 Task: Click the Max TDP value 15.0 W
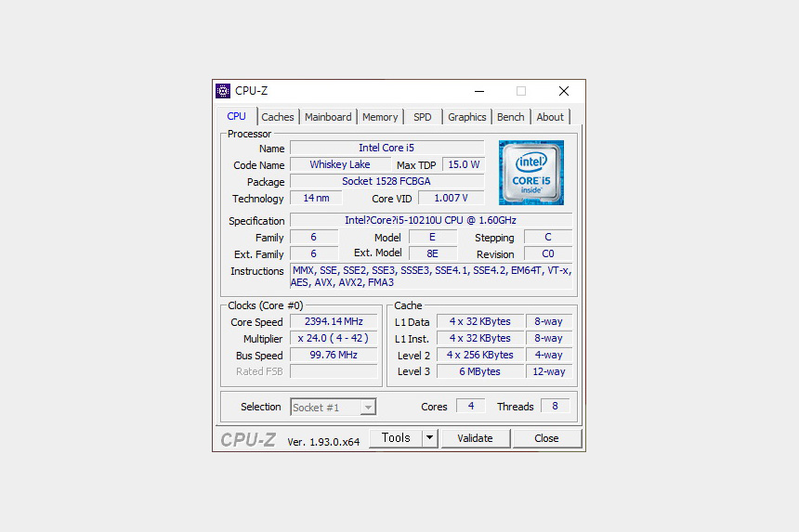pyautogui.click(x=464, y=164)
